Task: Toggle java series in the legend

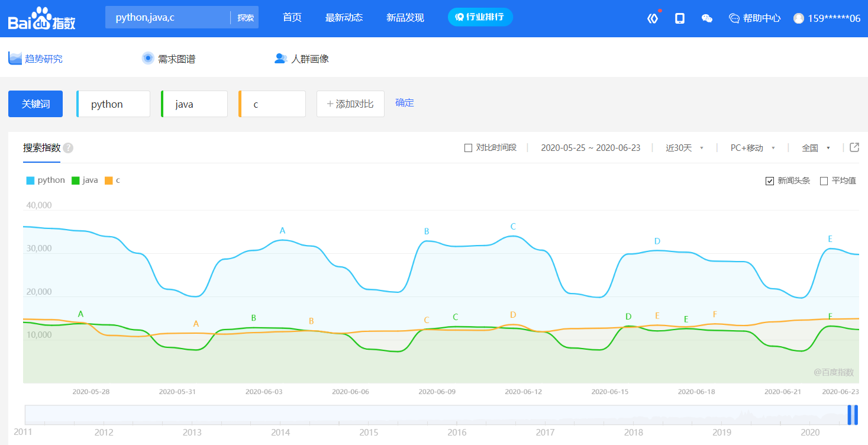Action: 85,180
